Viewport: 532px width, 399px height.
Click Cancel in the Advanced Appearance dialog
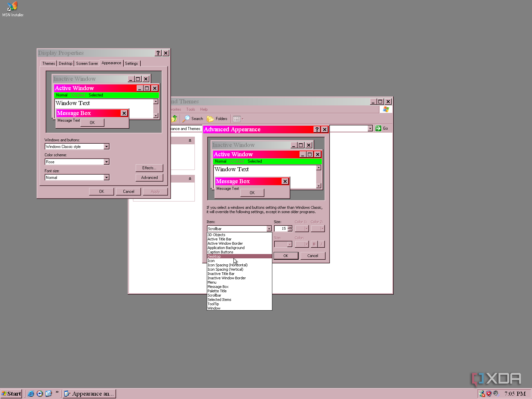click(313, 256)
